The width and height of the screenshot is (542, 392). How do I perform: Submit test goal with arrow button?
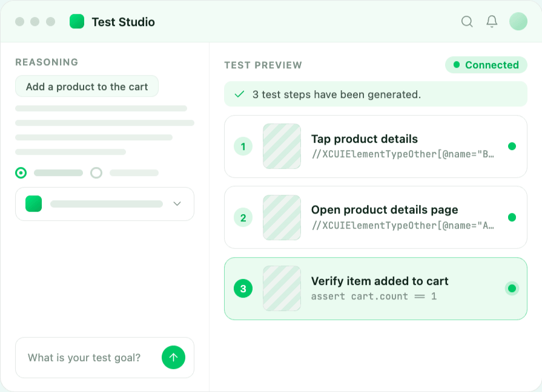[174, 358]
